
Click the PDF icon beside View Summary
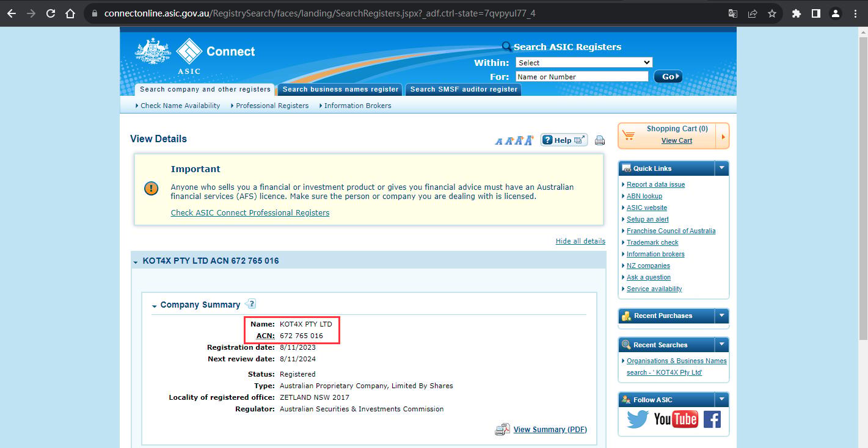502,430
